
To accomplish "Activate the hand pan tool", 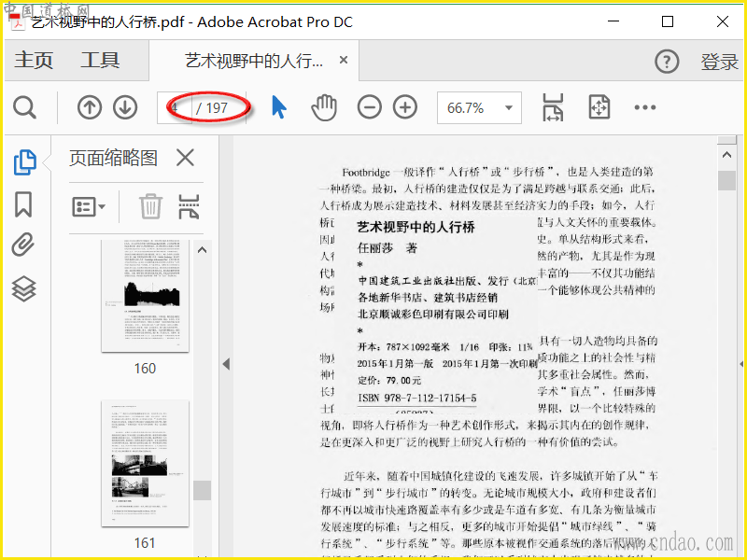I will tap(324, 107).
